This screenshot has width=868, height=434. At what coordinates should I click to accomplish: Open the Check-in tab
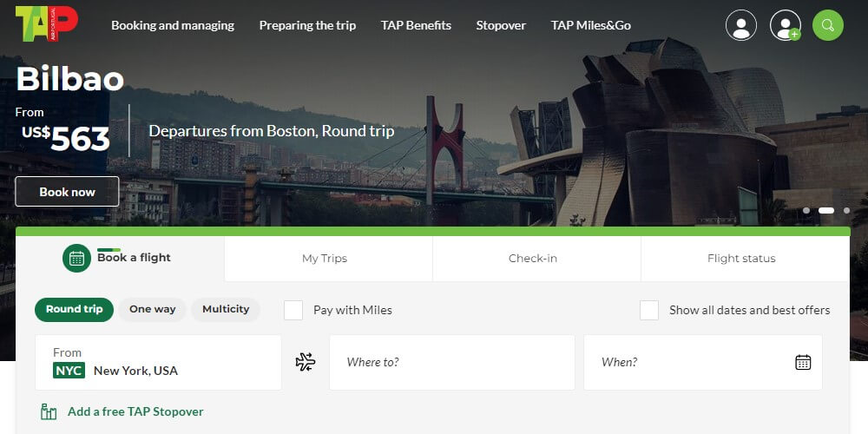[536, 259]
